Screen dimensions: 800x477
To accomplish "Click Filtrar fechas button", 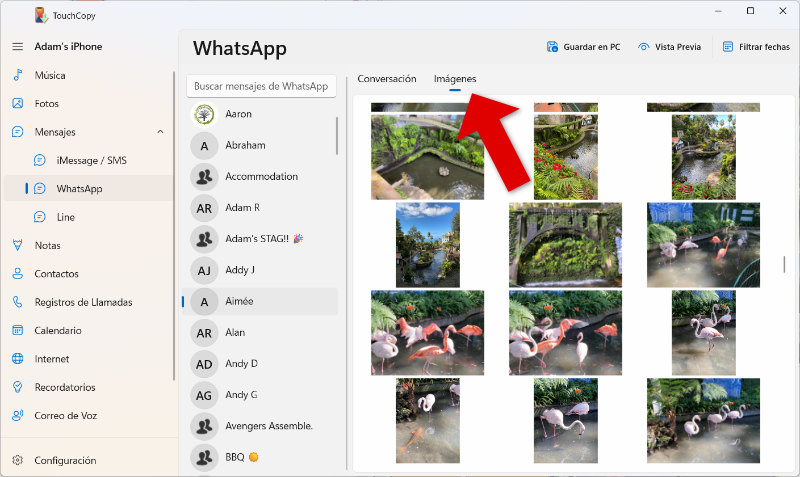I will pos(756,47).
